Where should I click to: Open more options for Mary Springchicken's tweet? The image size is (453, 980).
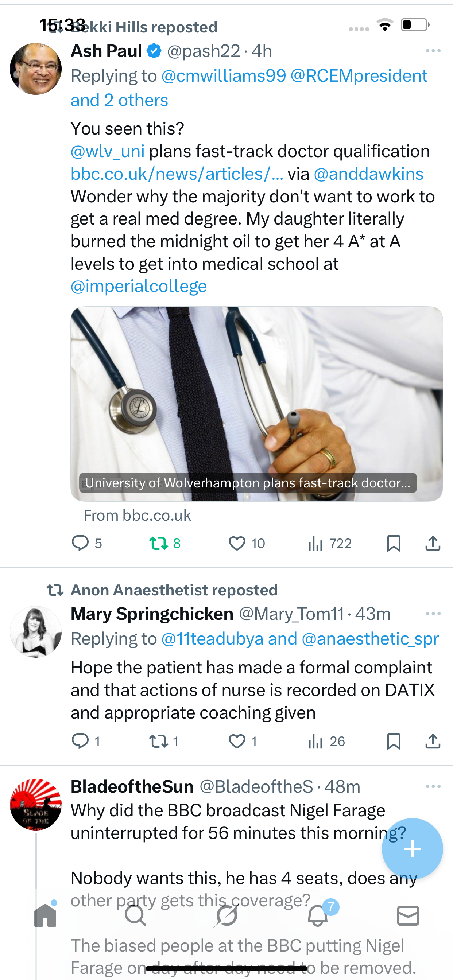[x=433, y=614]
